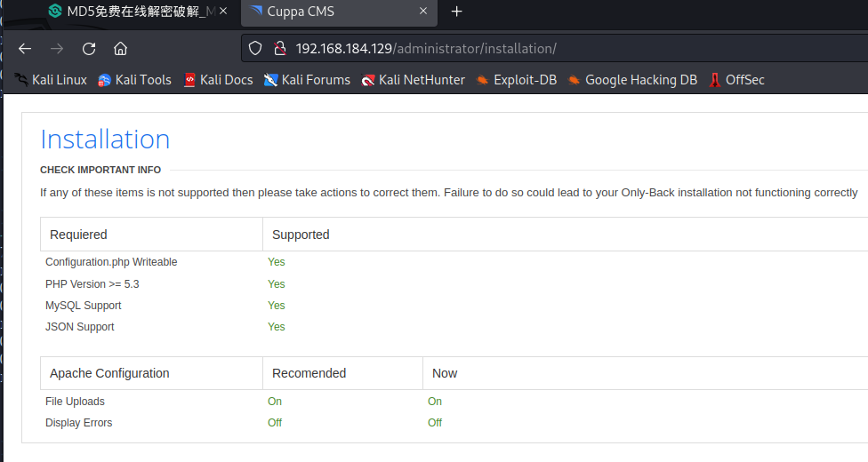Click the address bar URL field
868x462 pixels.
click(553, 49)
